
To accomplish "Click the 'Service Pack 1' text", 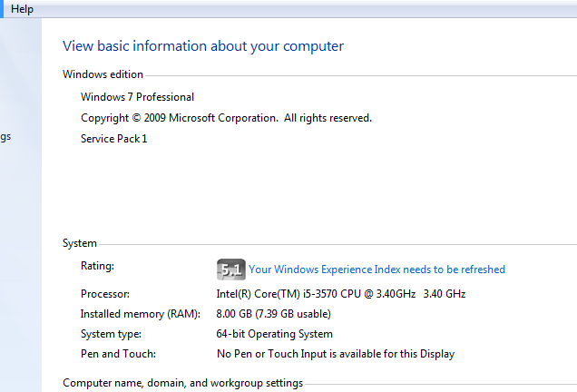I will click(x=113, y=139).
